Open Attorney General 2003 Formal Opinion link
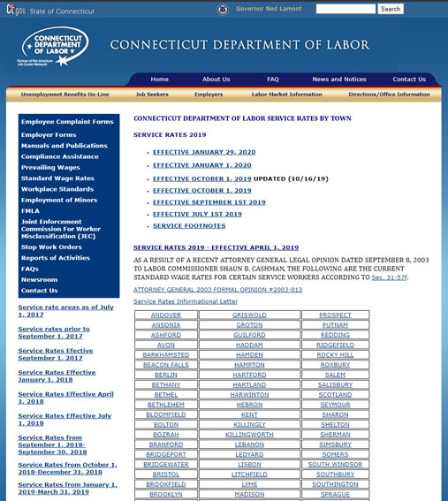448x501 pixels. pos(217,290)
